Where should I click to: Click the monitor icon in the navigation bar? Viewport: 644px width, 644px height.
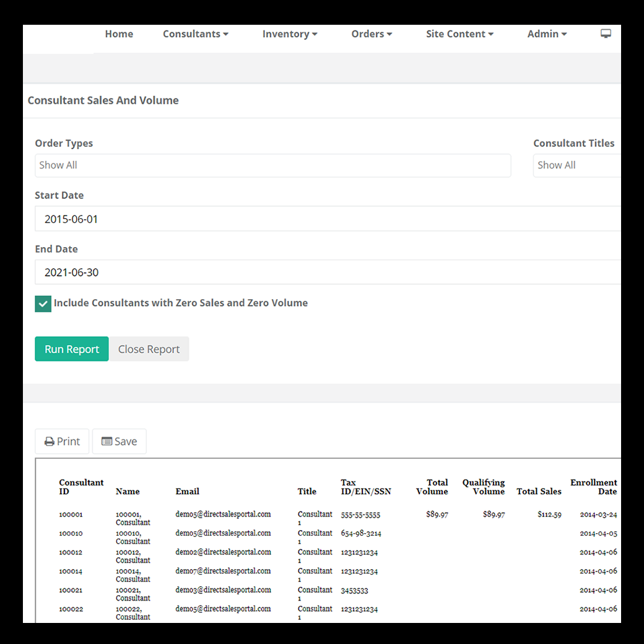[x=606, y=33]
